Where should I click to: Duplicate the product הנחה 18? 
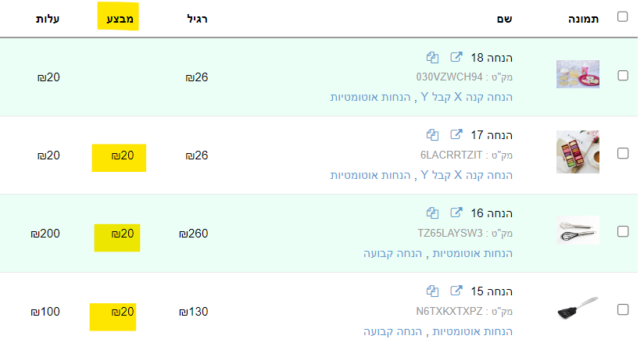coord(432,58)
